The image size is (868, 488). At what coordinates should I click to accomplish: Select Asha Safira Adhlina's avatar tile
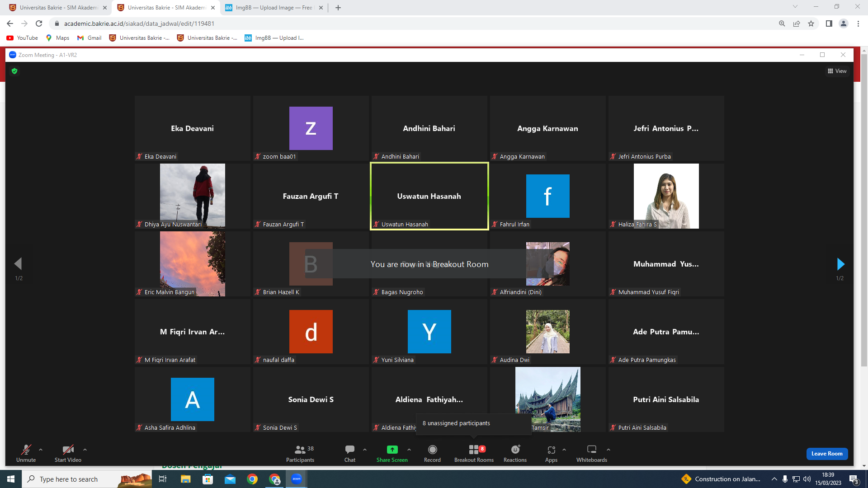coord(193,399)
